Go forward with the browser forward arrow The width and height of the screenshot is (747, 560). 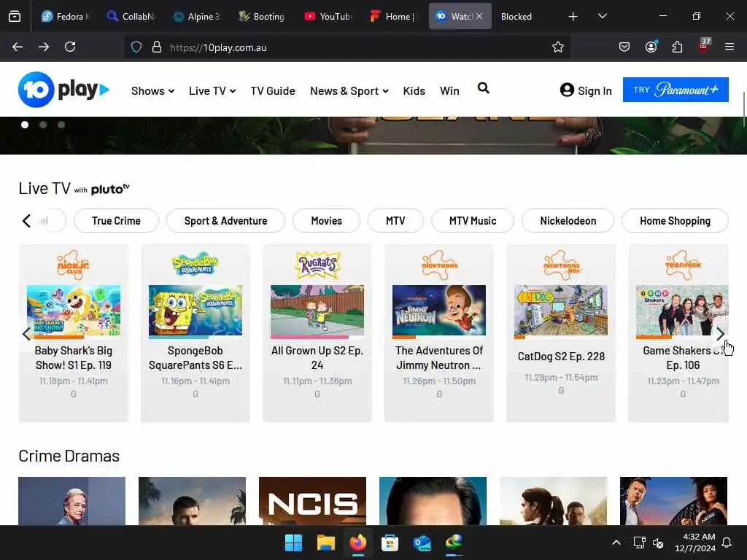point(44,47)
